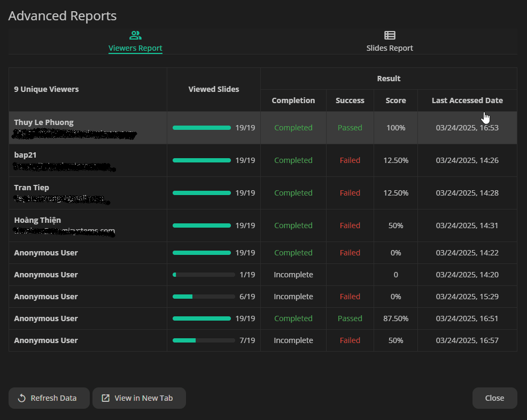Image resolution: width=527 pixels, height=420 pixels.
Task: Click the 1/19 viewed slides progress bar
Action: pyautogui.click(x=204, y=275)
